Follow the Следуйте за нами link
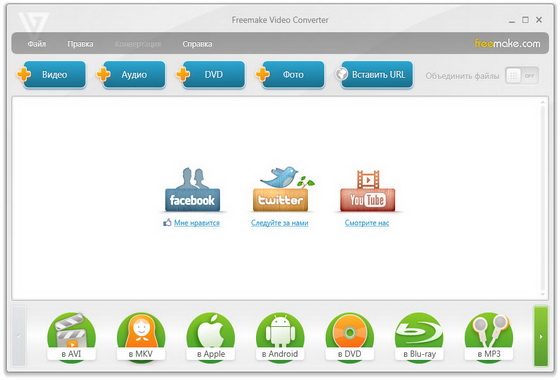This screenshot has width=560, height=380. coord(280,223)
